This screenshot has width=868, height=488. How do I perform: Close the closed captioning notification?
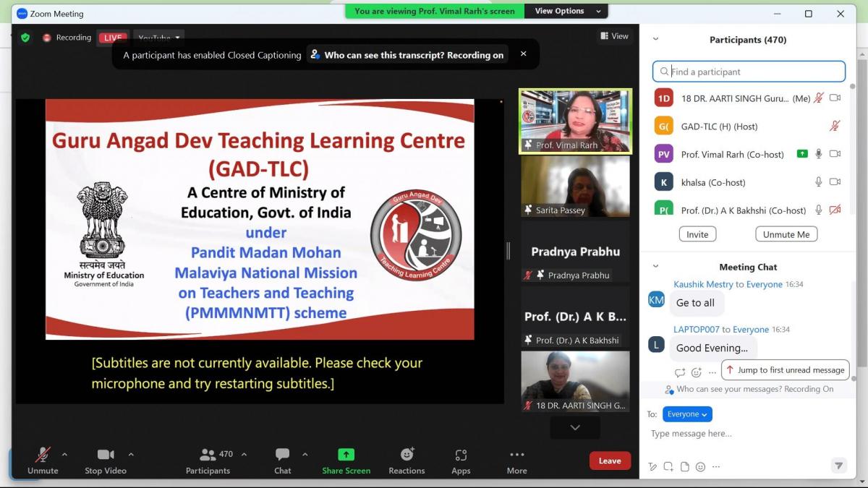click(x=524, y=53)
